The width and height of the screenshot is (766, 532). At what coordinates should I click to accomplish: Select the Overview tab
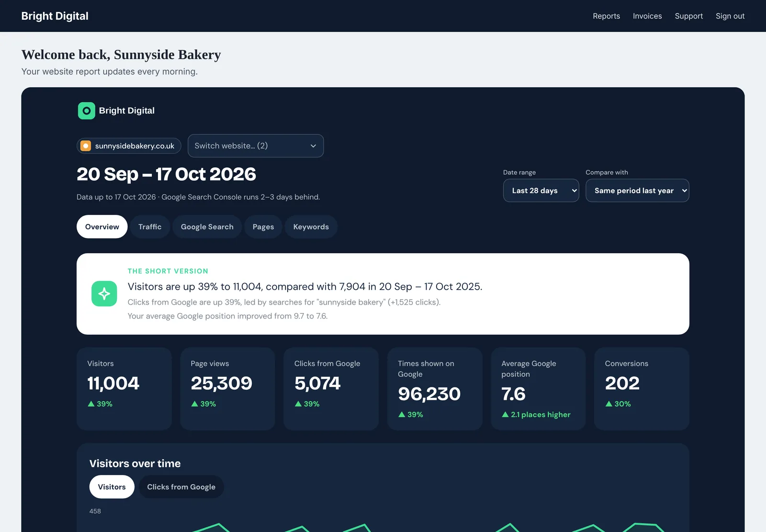point(102,227)
